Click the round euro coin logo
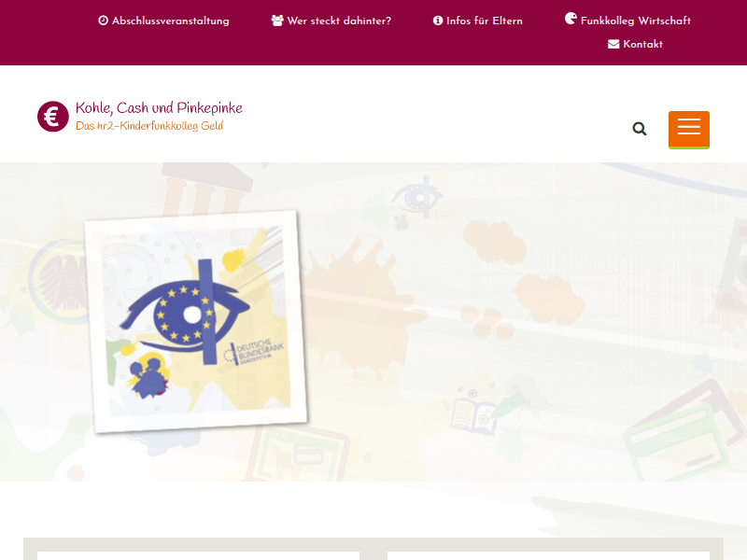 tap(53, 116)
